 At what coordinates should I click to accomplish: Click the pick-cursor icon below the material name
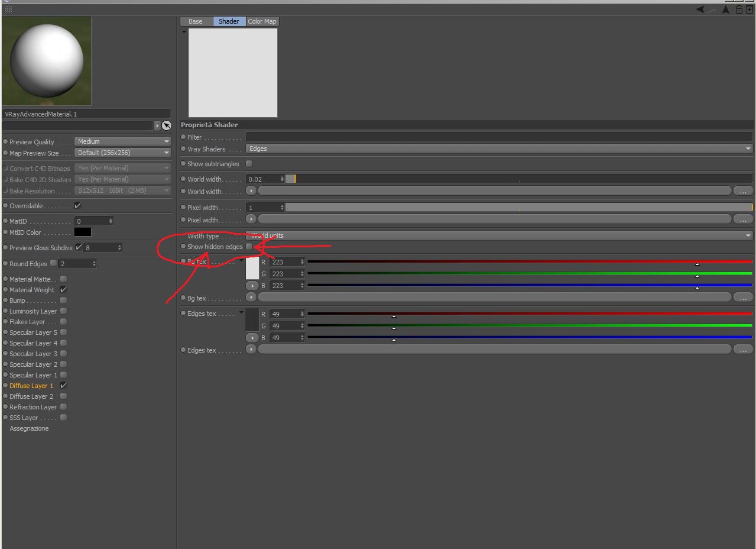(x=167, y=125)
